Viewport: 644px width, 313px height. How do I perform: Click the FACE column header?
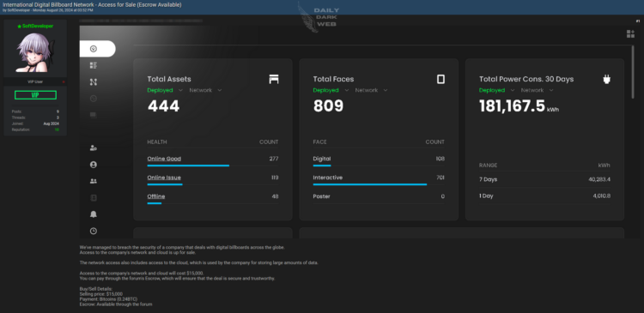pyautogui.click(x=320, y=142)
